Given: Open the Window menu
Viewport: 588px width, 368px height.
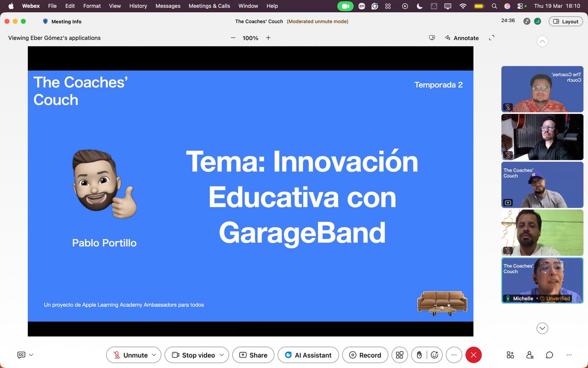Looking at the screenshot, I should pyautogui.click(x=248, y=6).
